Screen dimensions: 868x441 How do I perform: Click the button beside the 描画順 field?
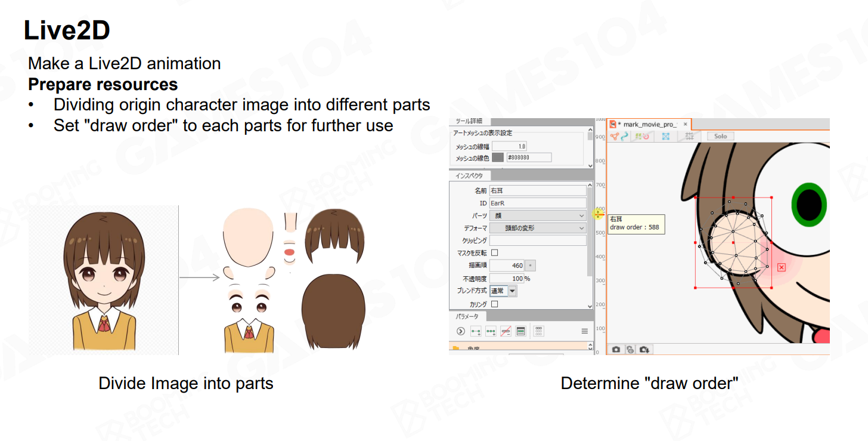click(x=532, y=266)
